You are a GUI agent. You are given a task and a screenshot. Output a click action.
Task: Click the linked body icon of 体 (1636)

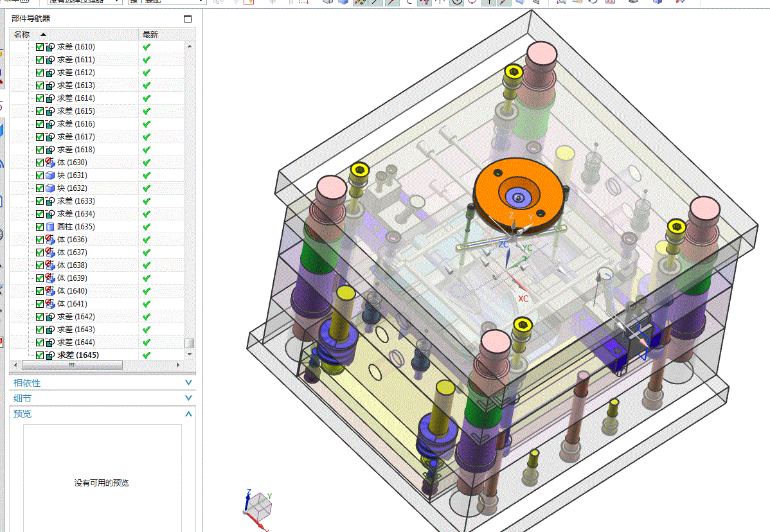pos(50,240)
